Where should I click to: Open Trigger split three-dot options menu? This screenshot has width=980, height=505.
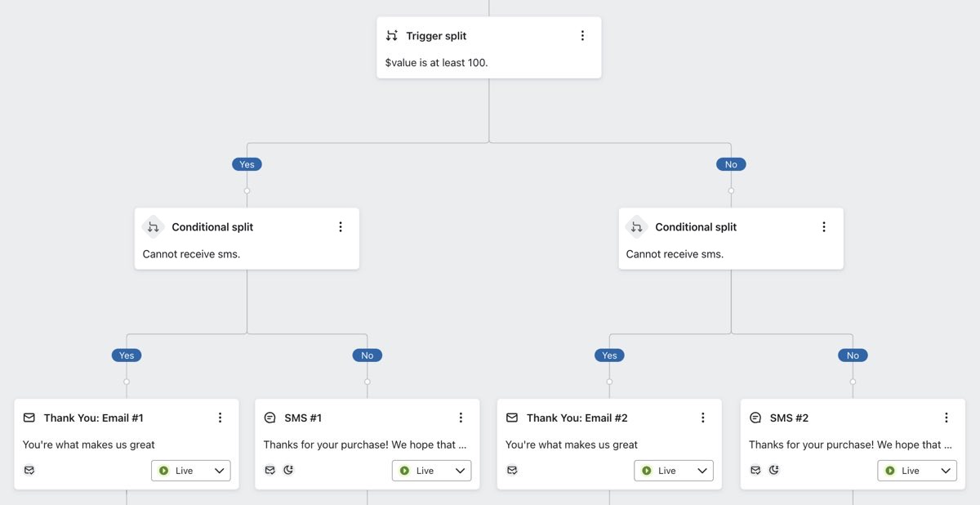coord(582,36)
